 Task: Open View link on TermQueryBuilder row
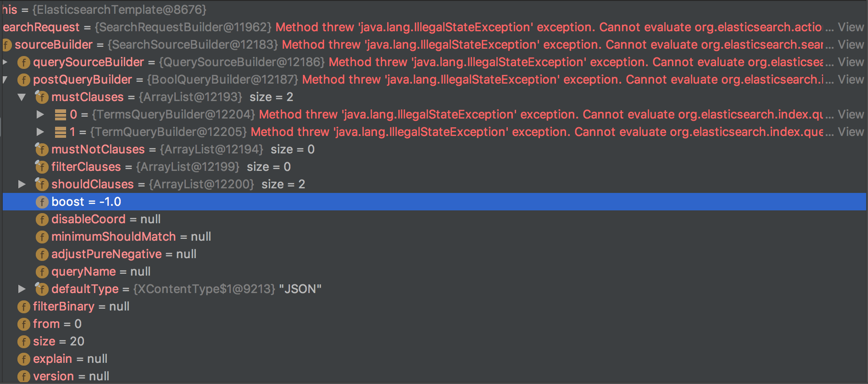851,132
